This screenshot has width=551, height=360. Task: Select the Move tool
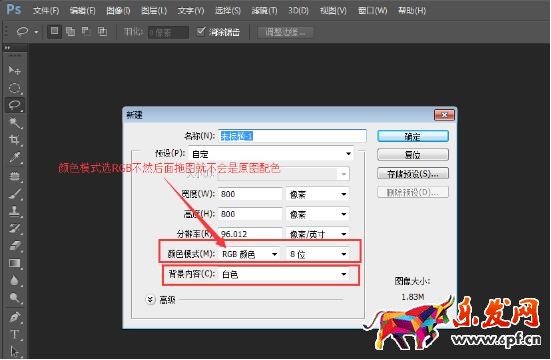pyautogui.click(x=14, y=70)
